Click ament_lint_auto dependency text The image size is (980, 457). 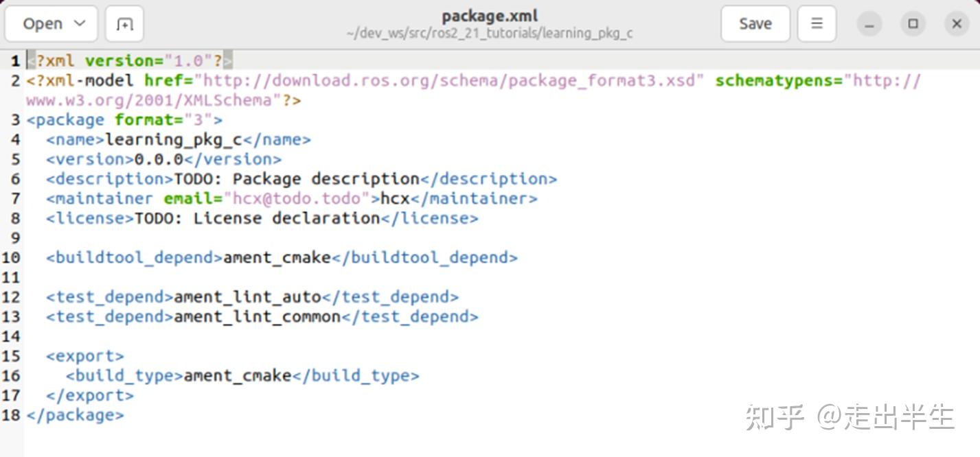[247, 297]
